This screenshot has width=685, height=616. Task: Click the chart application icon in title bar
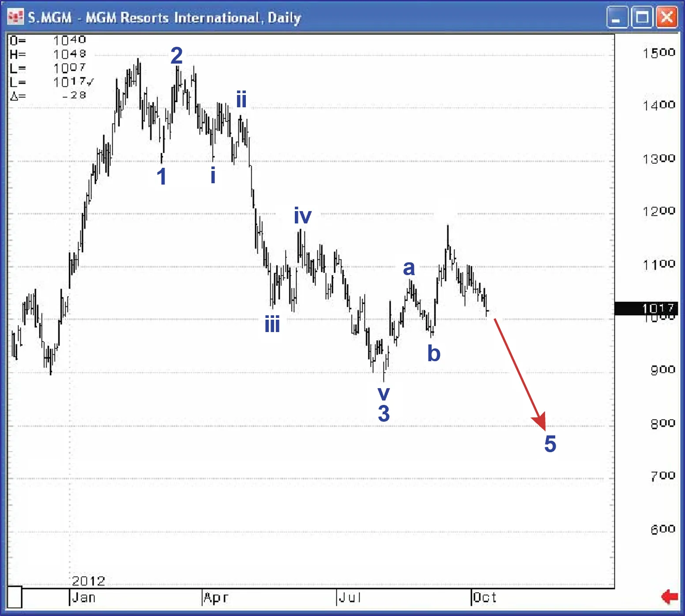15,17
